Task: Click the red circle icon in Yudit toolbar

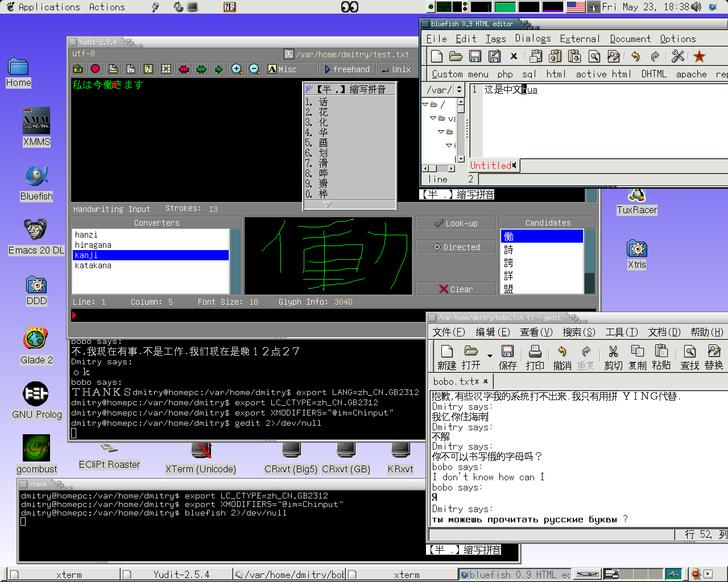Action: pos(95,69)
